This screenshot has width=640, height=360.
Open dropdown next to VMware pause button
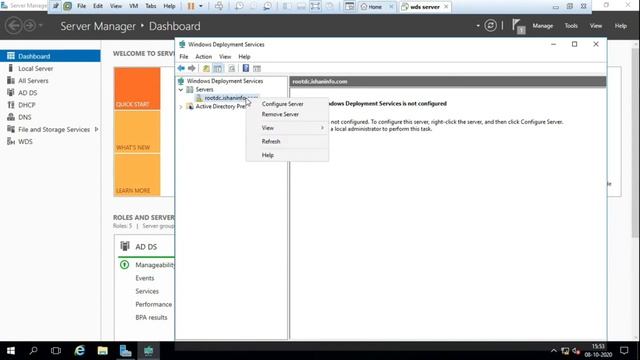pyautogui.click(x=200, y=6)
